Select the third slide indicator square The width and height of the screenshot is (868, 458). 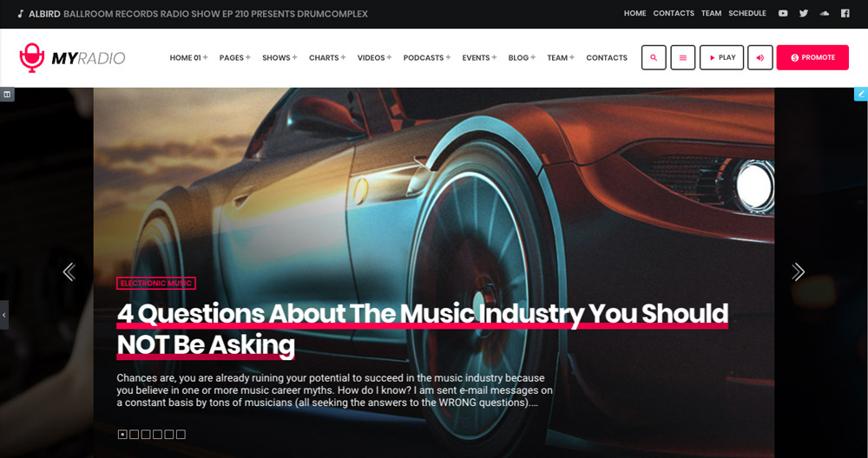click(x=146, y=435)
